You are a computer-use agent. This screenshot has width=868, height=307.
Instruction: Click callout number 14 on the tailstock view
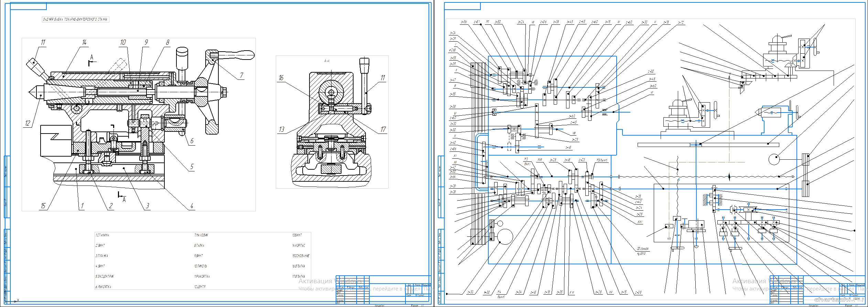[x=84, y=42]
